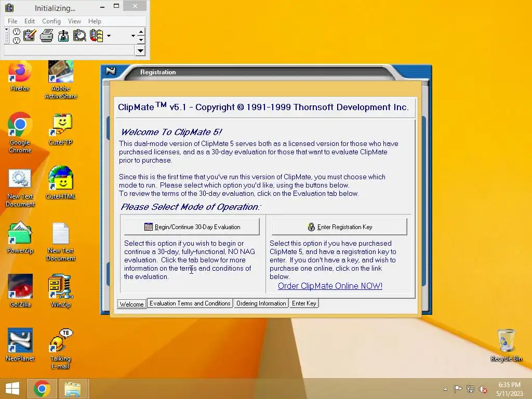
Task: Select the PowerZip desktop icon
Action: [20, 237]
